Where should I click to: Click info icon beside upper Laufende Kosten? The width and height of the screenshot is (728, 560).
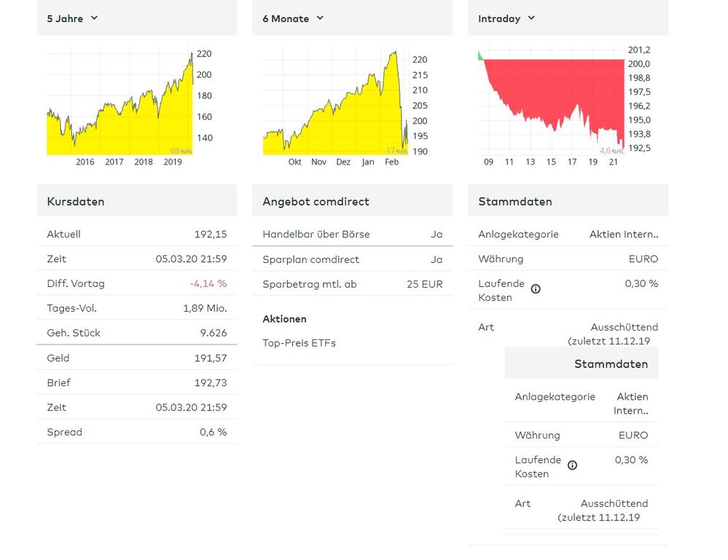536,289
